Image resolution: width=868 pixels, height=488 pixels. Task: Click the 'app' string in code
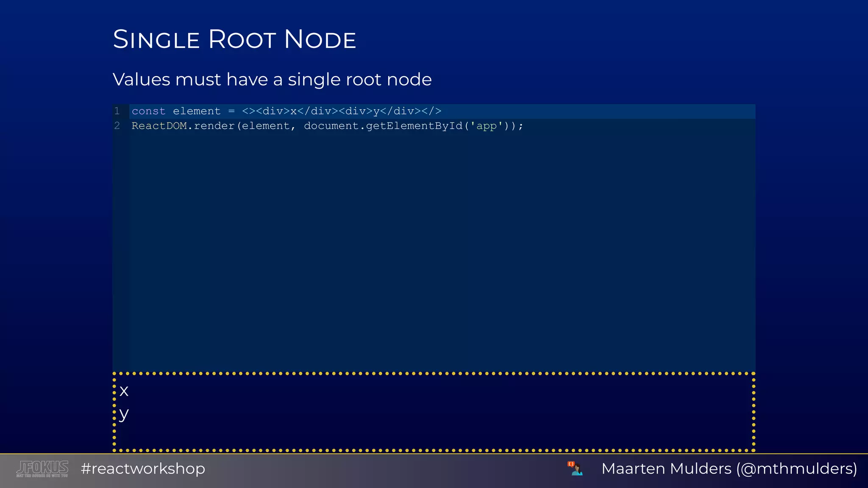pos(487,126)
